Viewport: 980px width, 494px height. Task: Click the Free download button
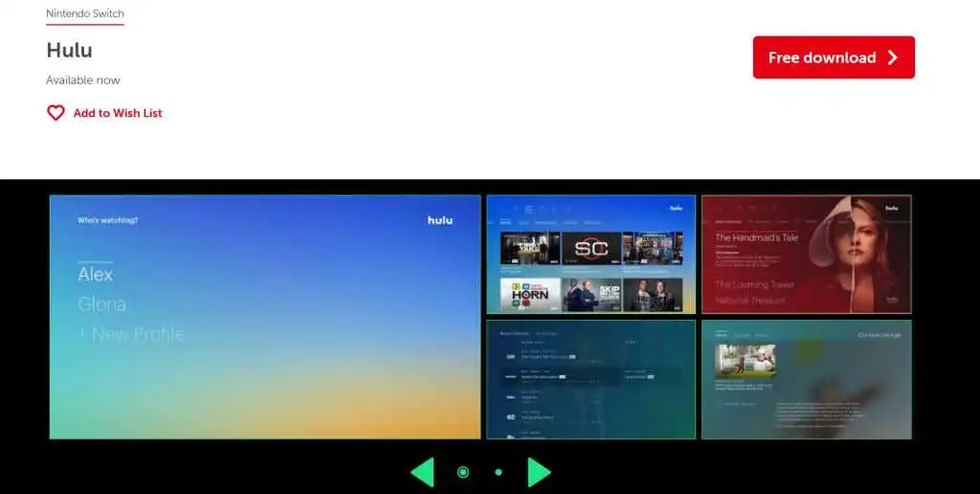834,57
